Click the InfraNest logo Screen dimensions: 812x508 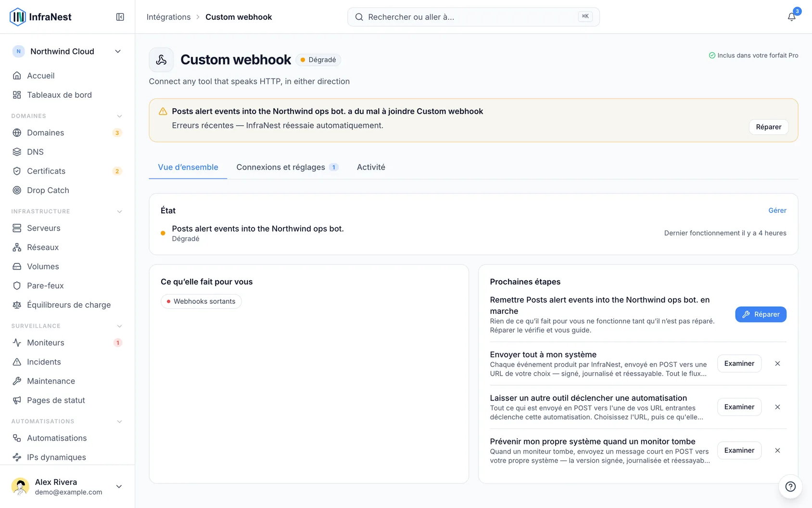[x=40, y=17]
